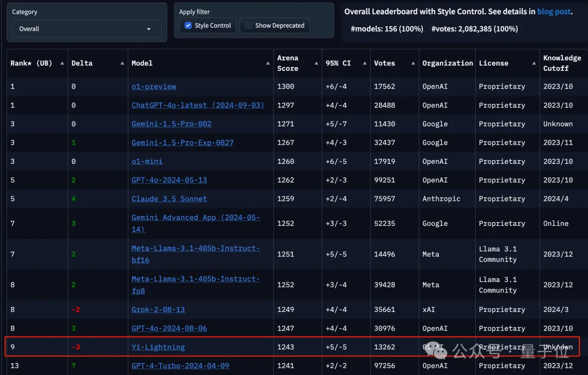The width and height of the screenshot is (588, 375).
Task: Open the Category dropdown showing Overall
Action: coord(87,29)
